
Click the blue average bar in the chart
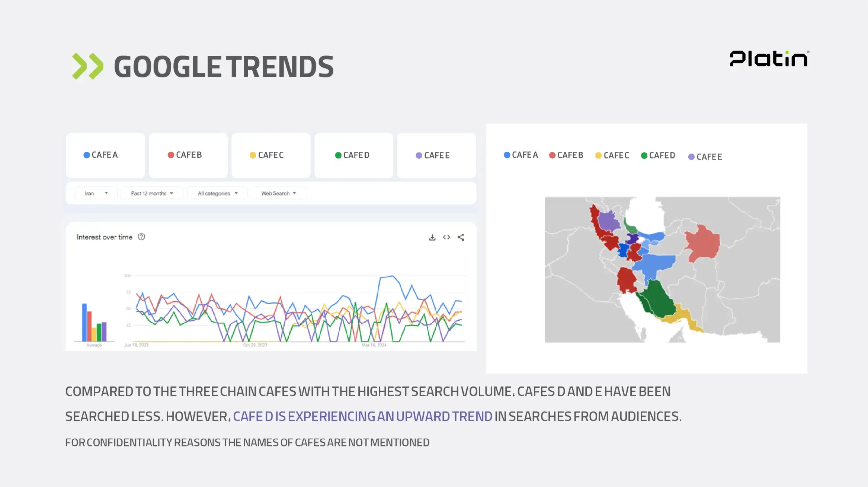[x=84, y=322]
